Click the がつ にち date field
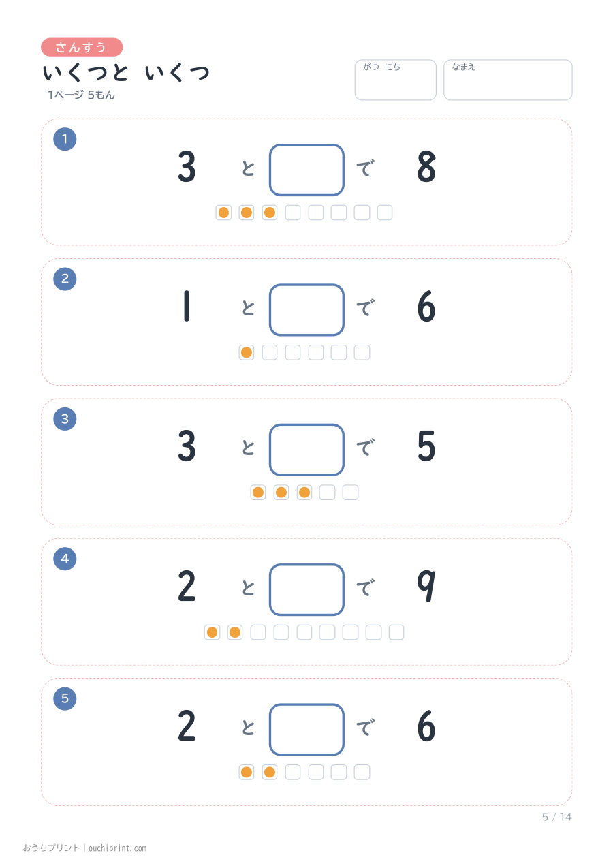 (395, 80)
